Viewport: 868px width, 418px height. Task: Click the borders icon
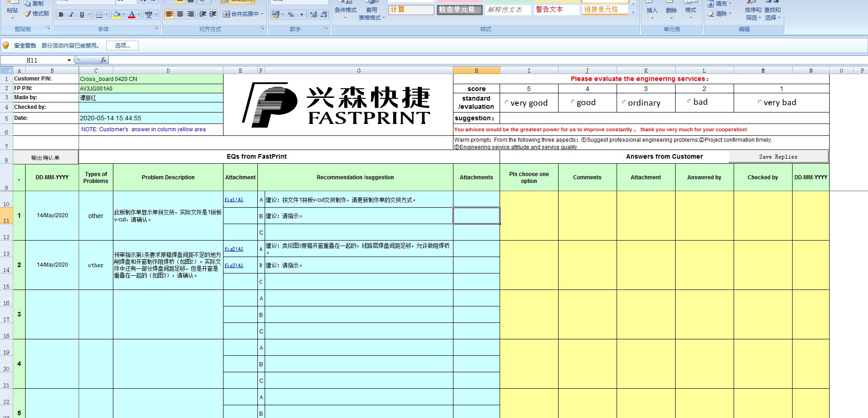point(100,15)
